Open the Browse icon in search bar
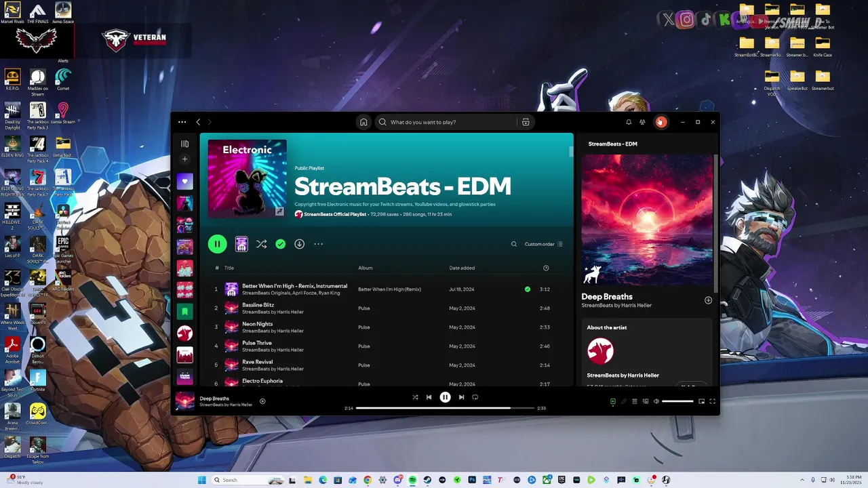 (526, 122)
